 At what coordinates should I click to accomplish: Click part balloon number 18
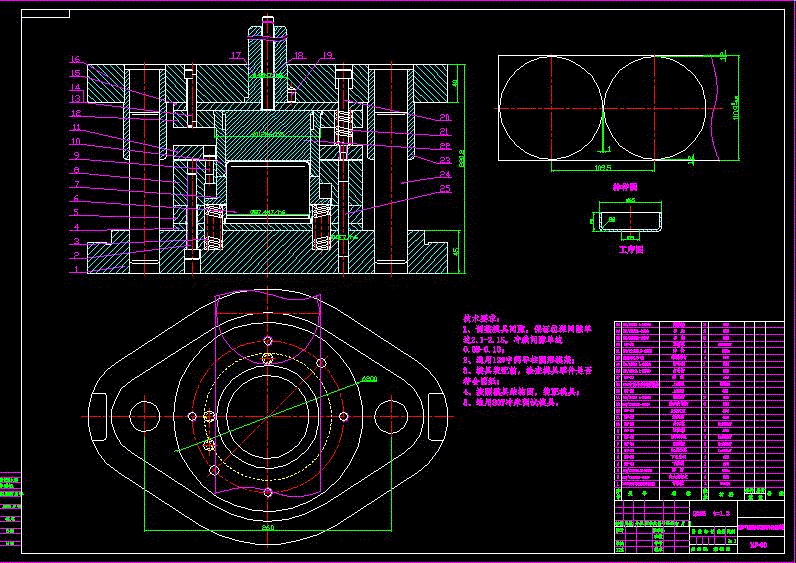click(299, 55)
